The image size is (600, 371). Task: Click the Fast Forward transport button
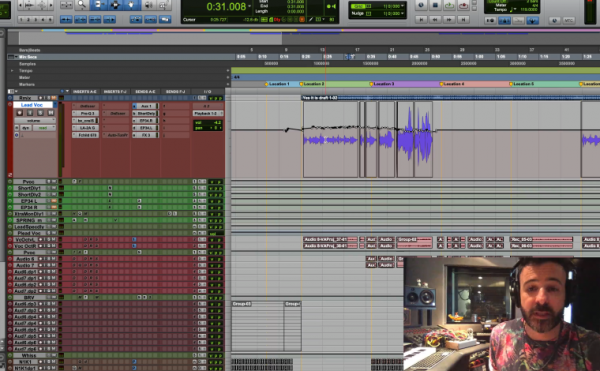pyautogui.click(x=449, y=20)
